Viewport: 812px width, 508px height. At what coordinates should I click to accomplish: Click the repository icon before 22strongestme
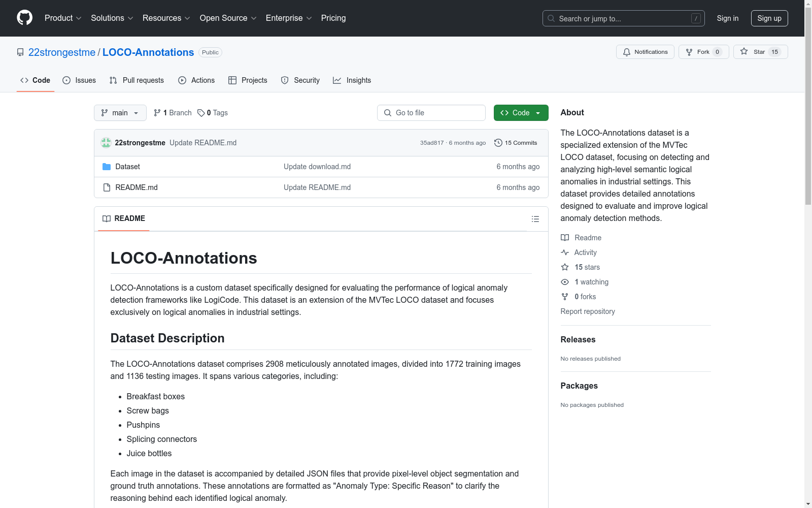[20, 52]
